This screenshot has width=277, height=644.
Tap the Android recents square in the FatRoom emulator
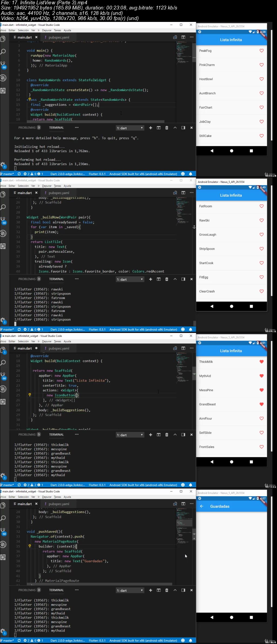(251, 306)
